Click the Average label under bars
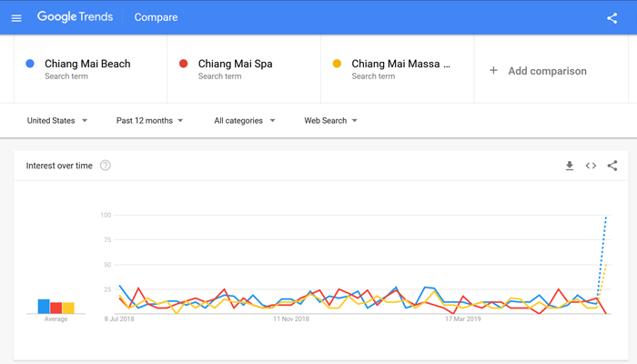 pyautogui.click(x=56, y=318)
